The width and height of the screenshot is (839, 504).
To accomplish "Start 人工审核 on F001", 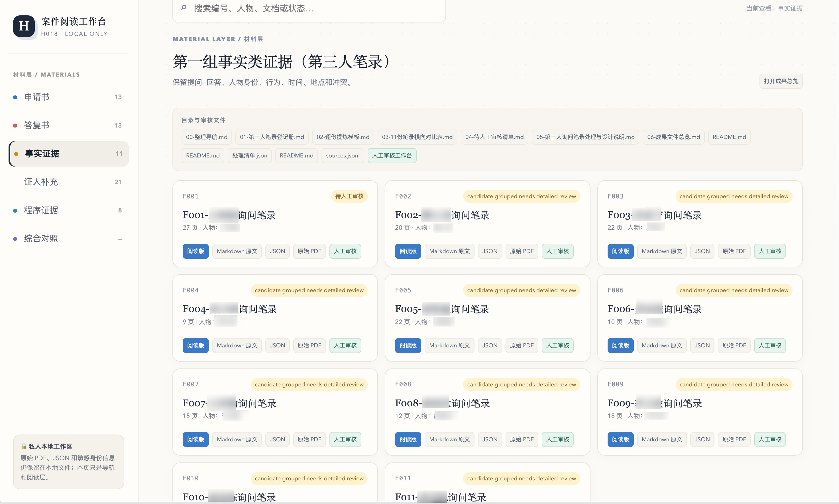I will (x=345, y=251).
